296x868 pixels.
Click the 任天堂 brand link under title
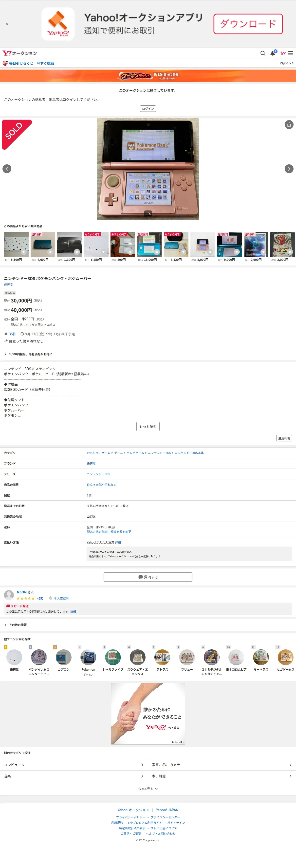click(x=8, y=285)
